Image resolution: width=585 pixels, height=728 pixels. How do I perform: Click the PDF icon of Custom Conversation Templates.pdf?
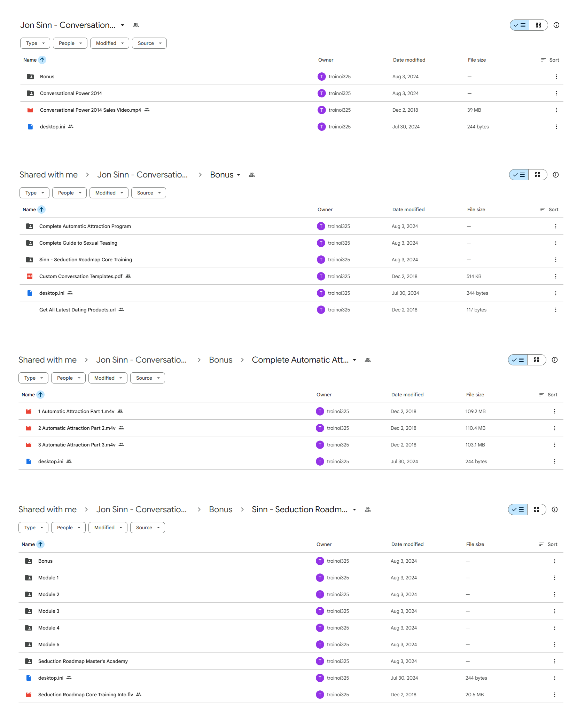point(30,276)
